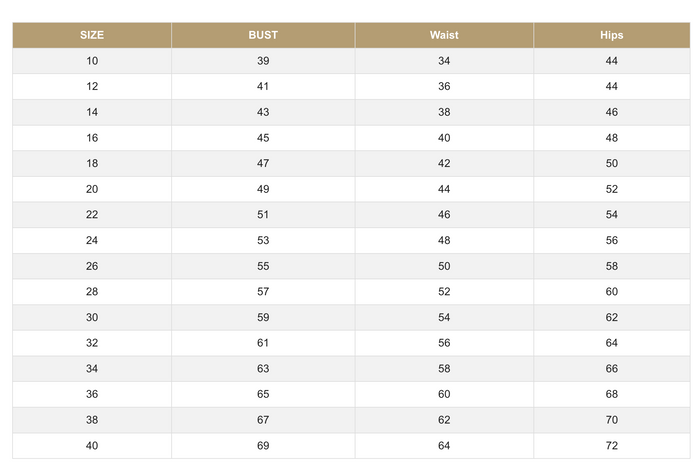700x469 pixels.
Task: Click hips value 58
Action: 612,266
